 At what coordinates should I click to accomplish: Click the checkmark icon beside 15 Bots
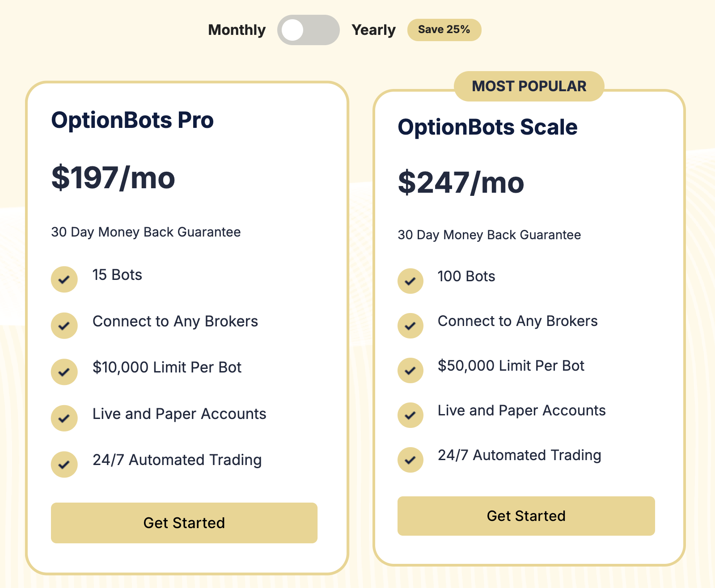[64, 279]
